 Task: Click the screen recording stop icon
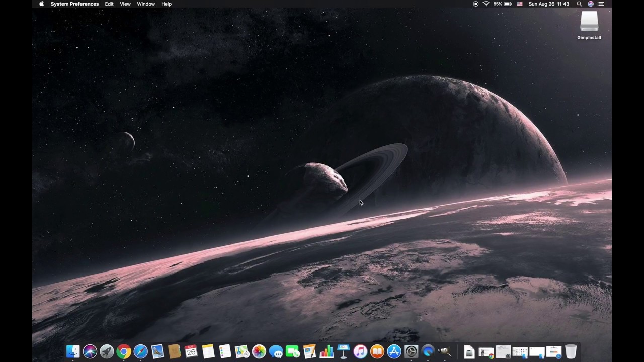(x=475, y=4)
